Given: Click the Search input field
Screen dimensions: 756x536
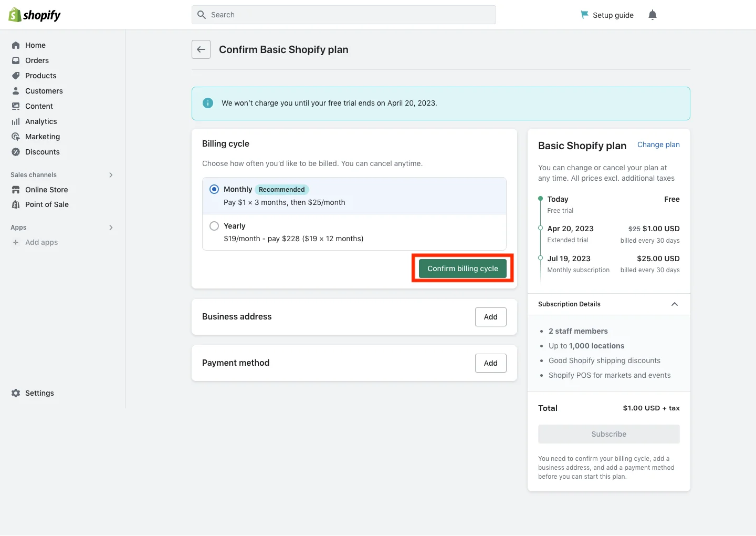Looking at the screenshot, I should pos(344,15).
